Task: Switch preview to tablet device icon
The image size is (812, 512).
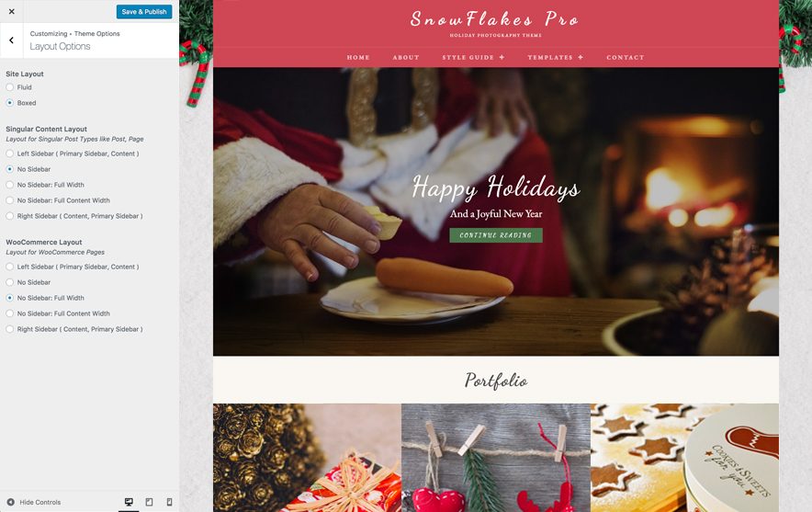Action: 149,502
